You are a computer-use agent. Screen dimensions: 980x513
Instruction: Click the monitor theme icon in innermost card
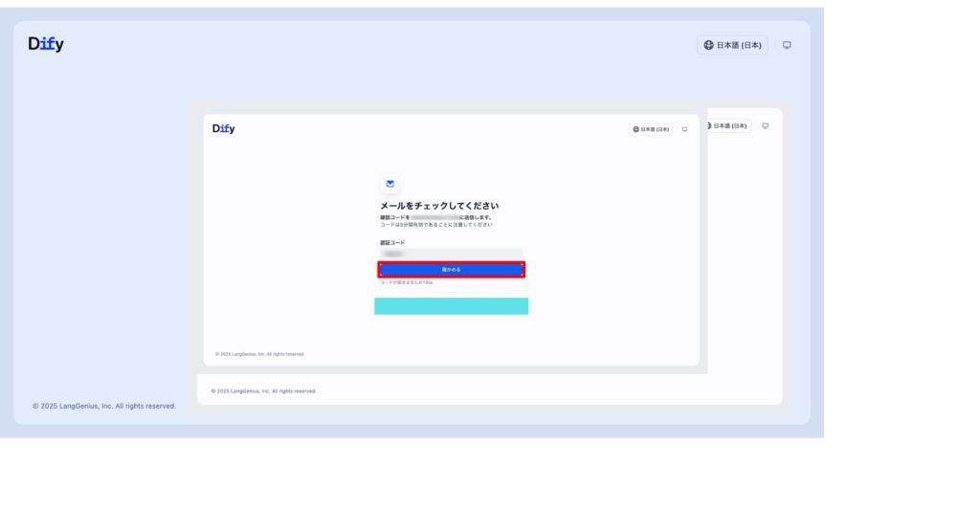click(684, 129)
